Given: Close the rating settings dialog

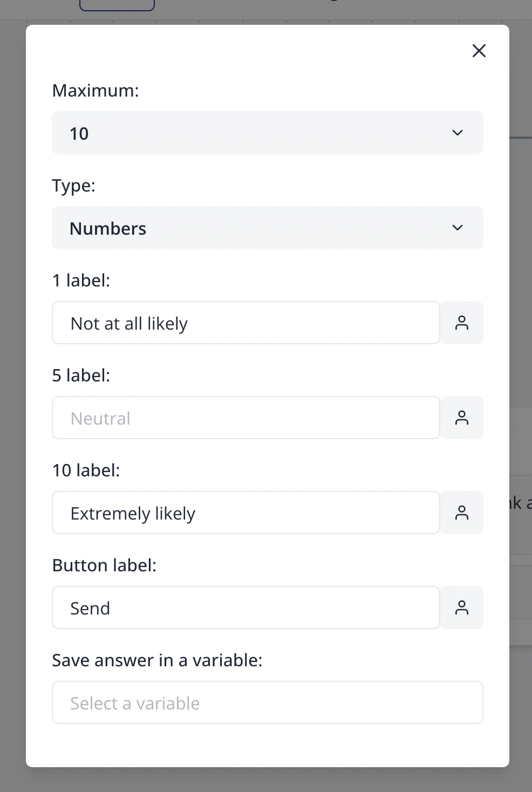Looking at the screenshot, I should [x=479, y=51].
